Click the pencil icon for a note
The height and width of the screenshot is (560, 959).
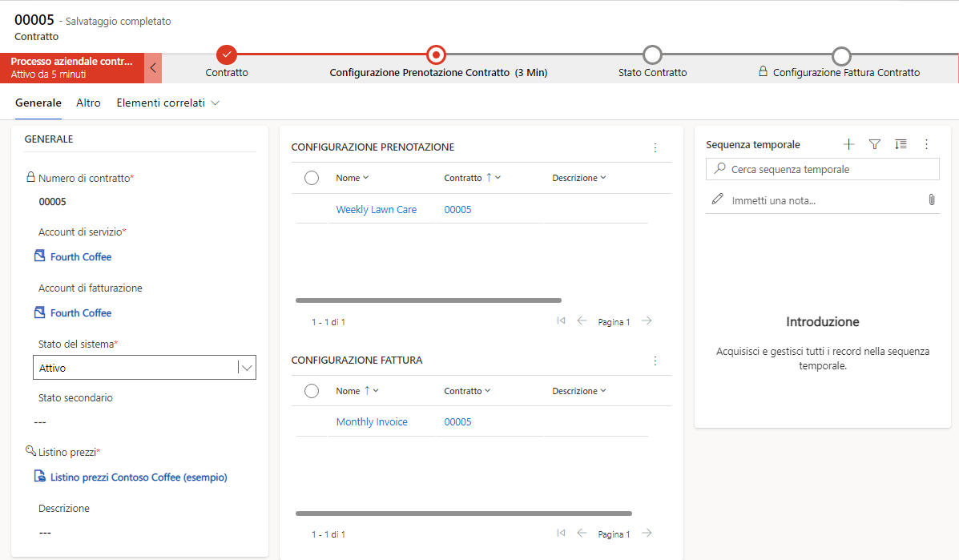717,199
